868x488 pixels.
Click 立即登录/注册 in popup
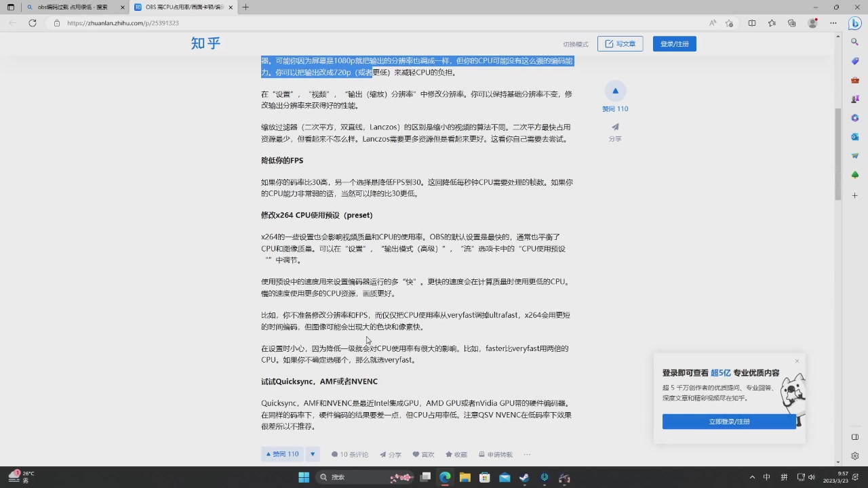[729, 422]
